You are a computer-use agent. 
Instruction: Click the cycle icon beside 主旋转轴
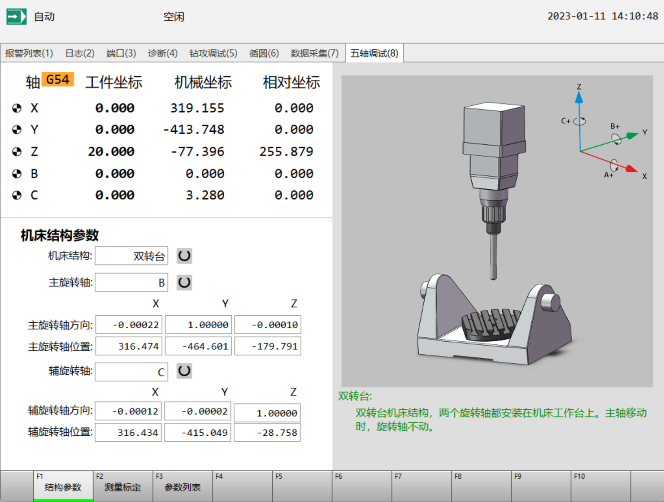click(184, 283)
